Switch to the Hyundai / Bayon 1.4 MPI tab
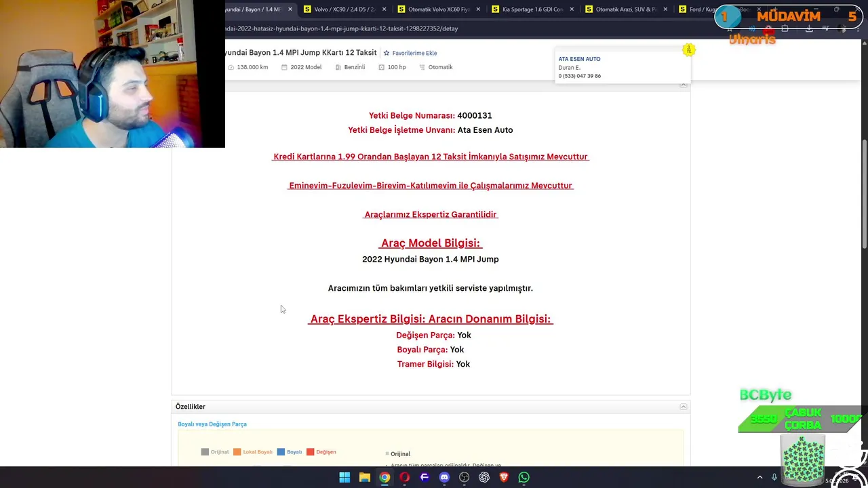The height and width of the screenshot is (488, 868). (254, 9)
